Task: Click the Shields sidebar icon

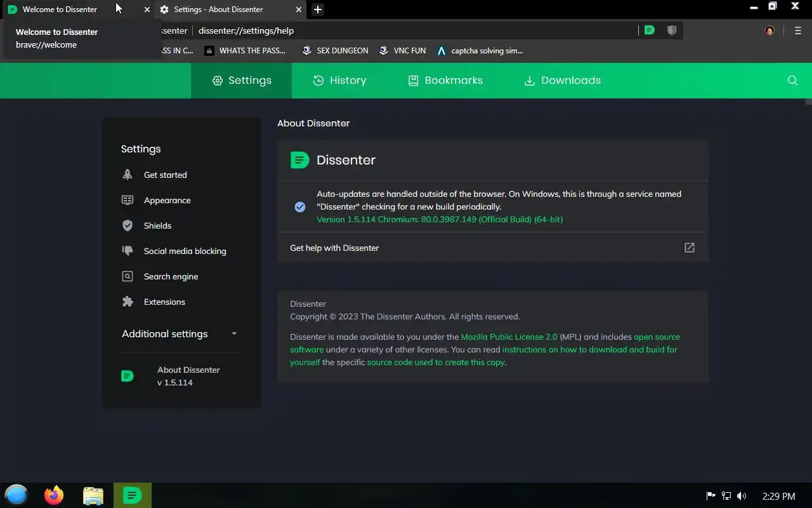Action: (128, 225)
